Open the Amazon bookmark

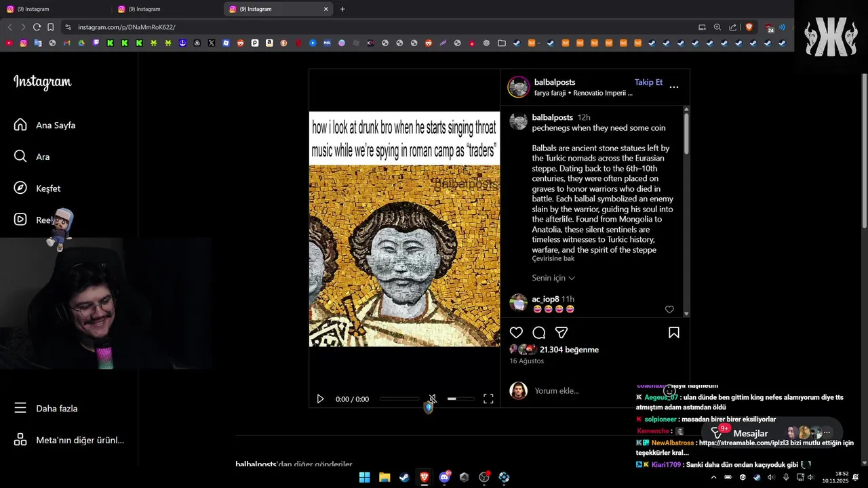click(x=269, y=43)
